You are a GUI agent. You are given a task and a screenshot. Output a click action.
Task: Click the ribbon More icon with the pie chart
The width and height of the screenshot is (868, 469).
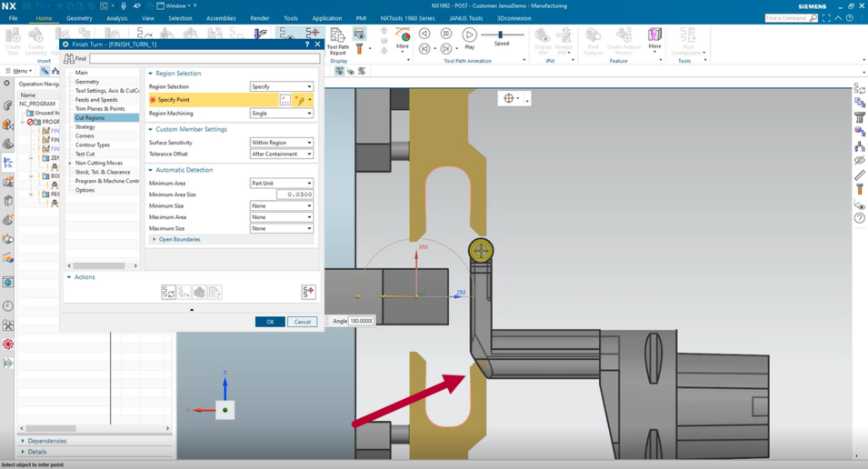coord(403,39)
